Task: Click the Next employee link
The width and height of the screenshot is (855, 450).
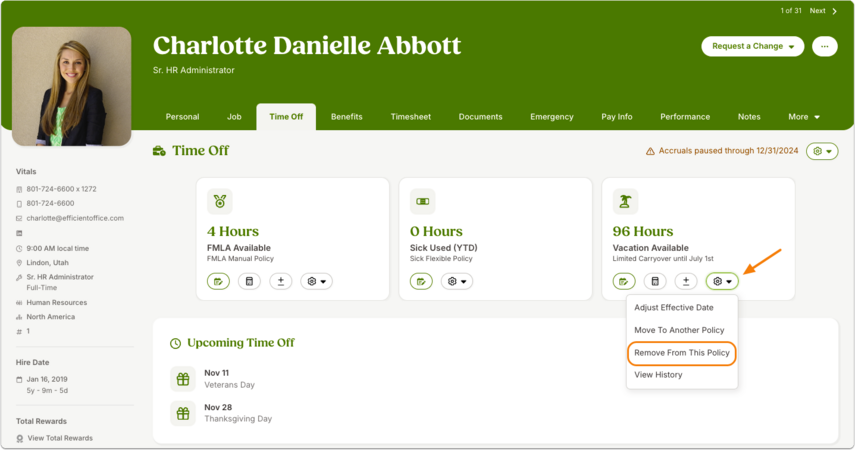Action: pyautogui.click(x=817, y=11)
